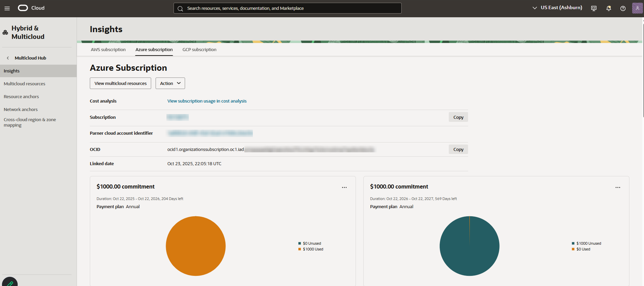Focus the search resources input field

[287, 8]
